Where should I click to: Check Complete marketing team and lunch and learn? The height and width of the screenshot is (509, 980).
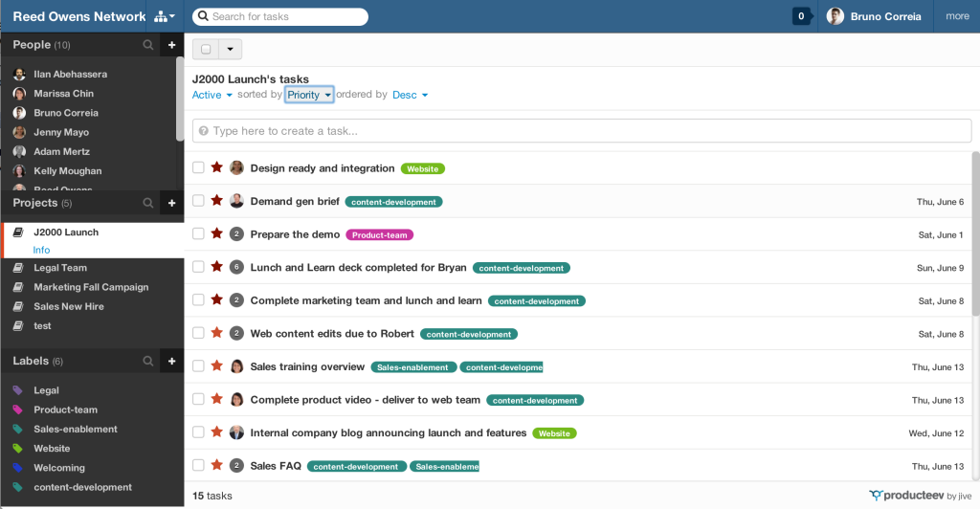(x=198, y=299)
